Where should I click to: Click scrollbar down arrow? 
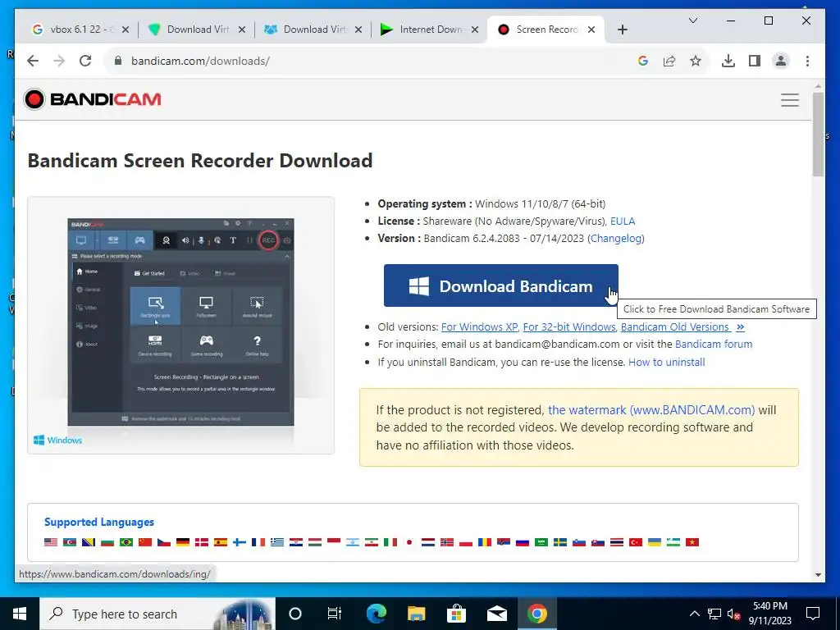818,575
